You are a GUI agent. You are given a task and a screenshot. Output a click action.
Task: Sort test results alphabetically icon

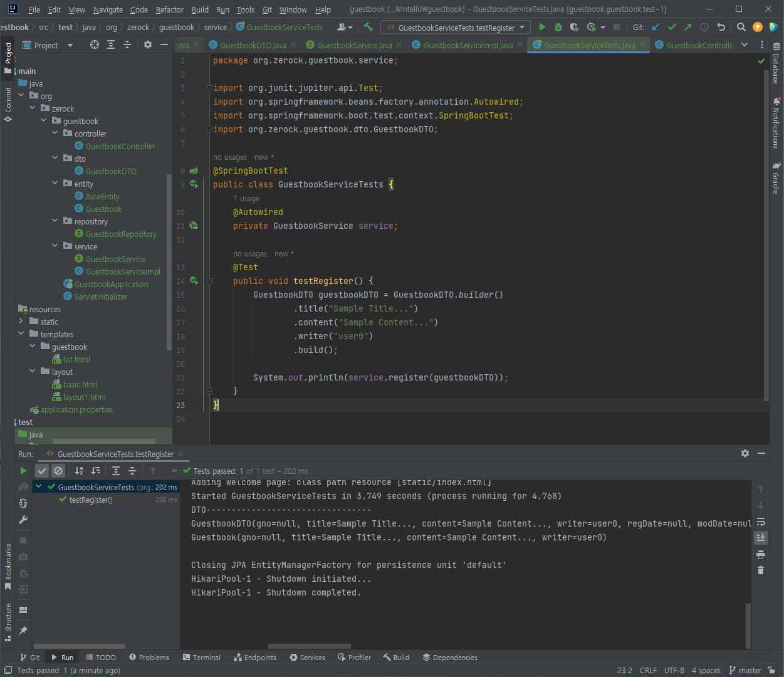tap(79, 471)
